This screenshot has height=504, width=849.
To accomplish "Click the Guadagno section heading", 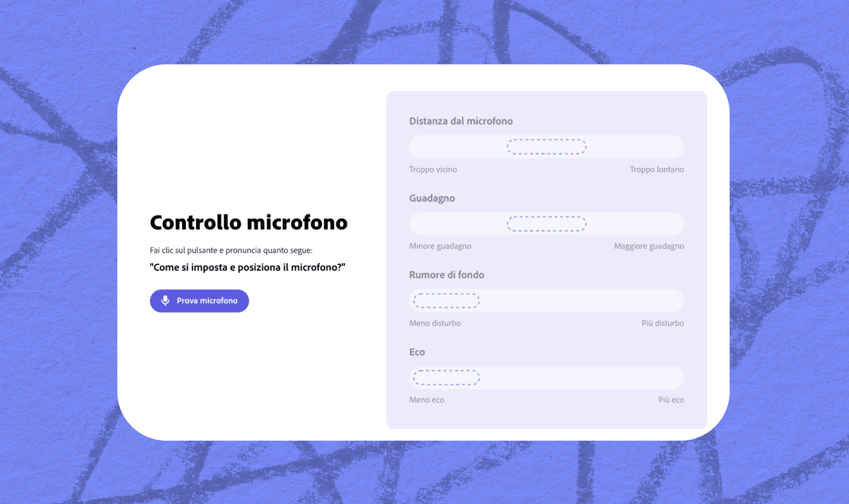I will click(x=432, y=198).
